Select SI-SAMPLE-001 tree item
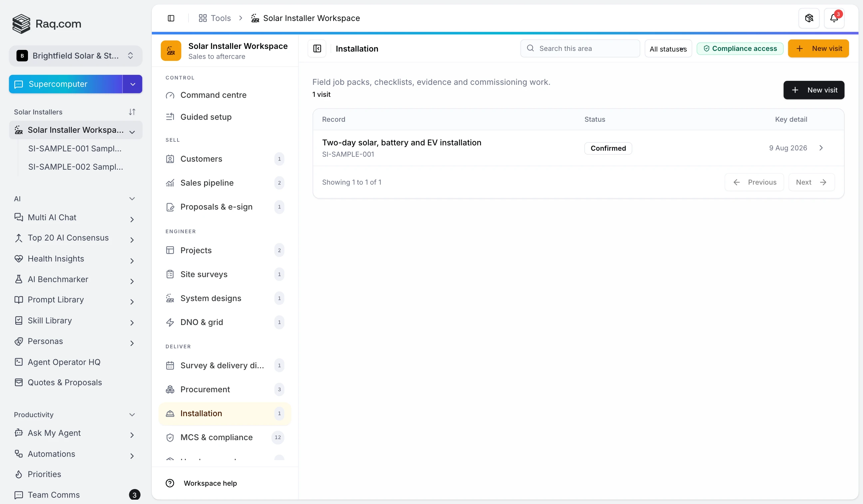 pos(75,148)
